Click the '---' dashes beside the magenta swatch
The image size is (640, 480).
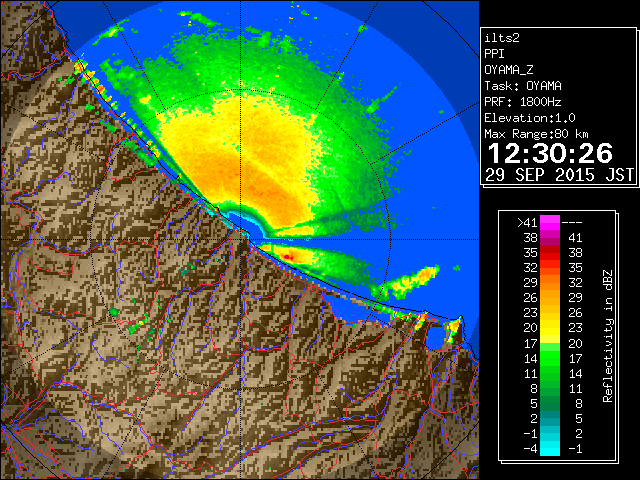point(572,223)
